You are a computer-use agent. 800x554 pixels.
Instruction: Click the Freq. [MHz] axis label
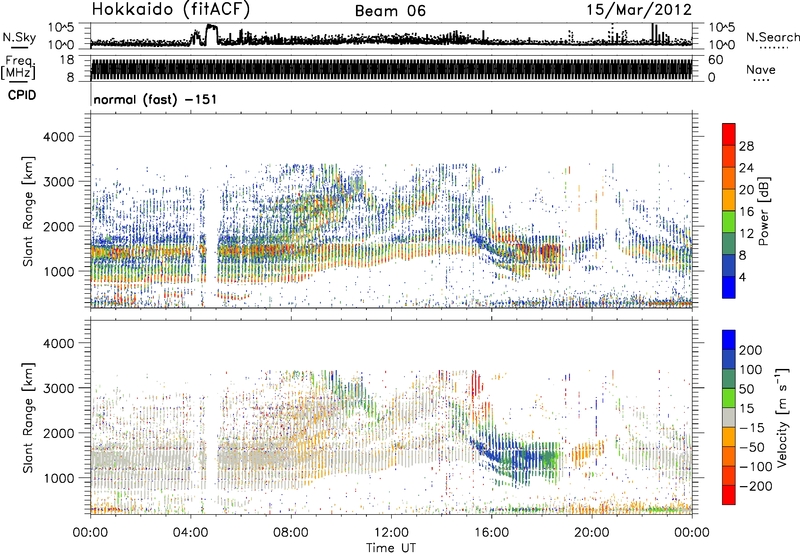(18, 68)
